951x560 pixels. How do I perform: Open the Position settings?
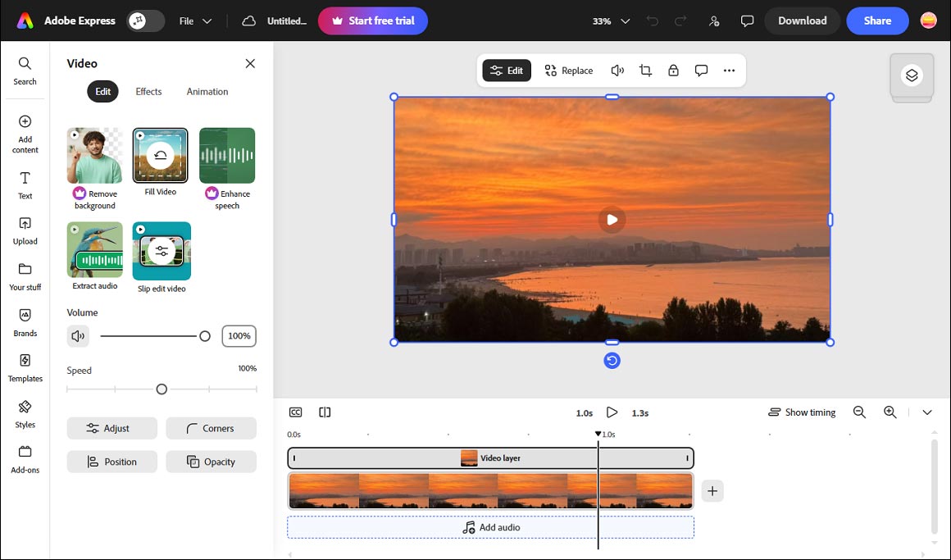[x=111, y=462]
